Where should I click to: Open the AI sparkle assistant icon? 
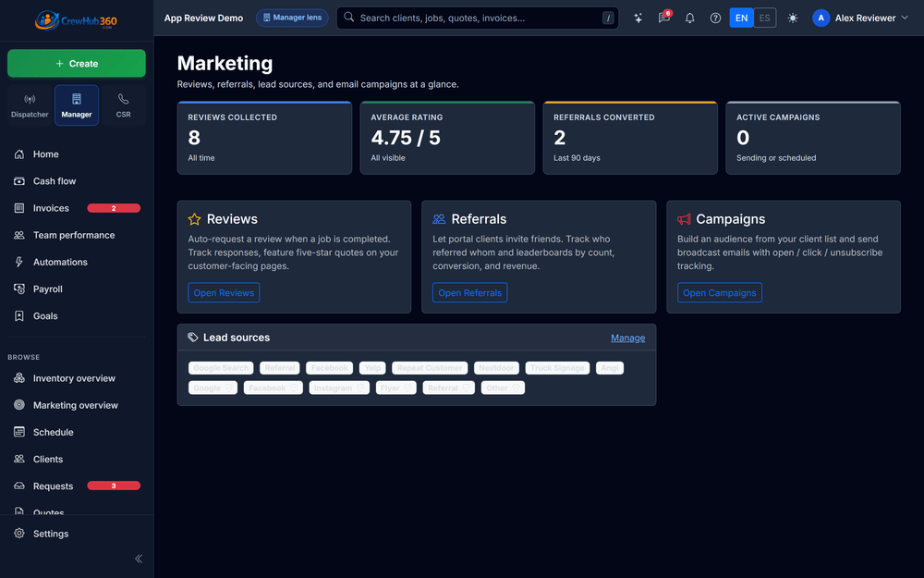point(638,18)
